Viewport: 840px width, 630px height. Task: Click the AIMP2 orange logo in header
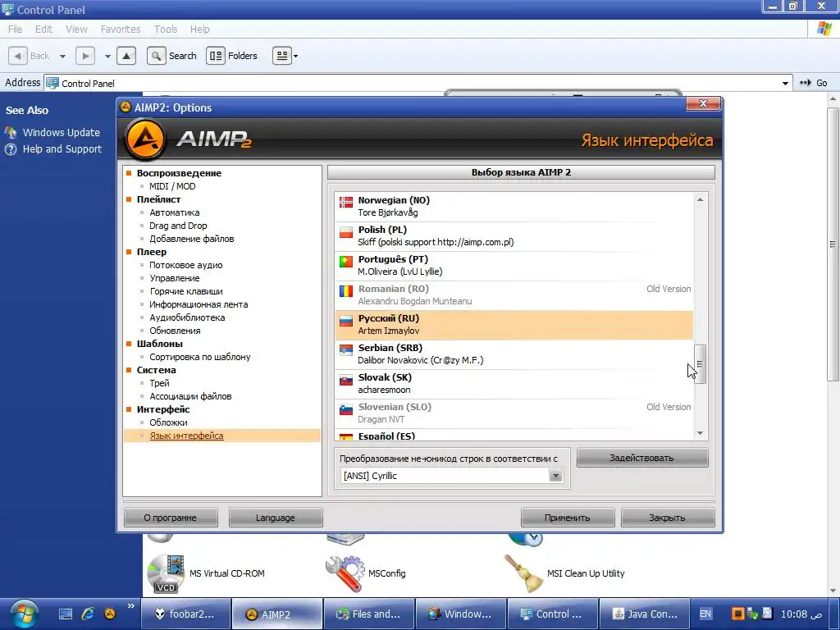click(x=145, y=139)
